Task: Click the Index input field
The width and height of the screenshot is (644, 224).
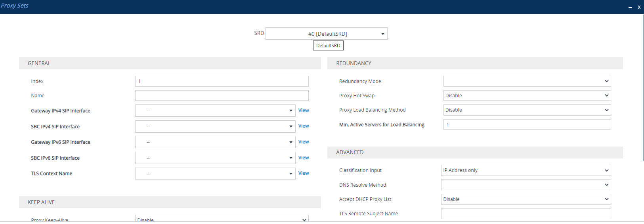Action: click(x=222, y=81)
